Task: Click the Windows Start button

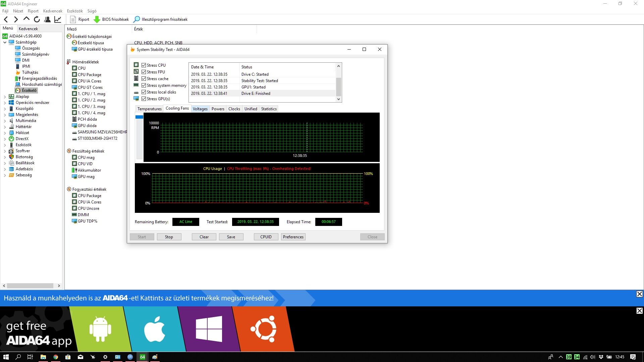Action: pos(6,357)
